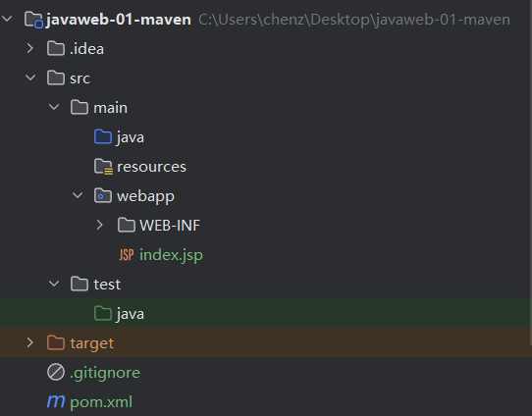Collapse the src folder
The width and height of the screenshot is (532, 416).
pyautogui.click(x=30, y=78)
